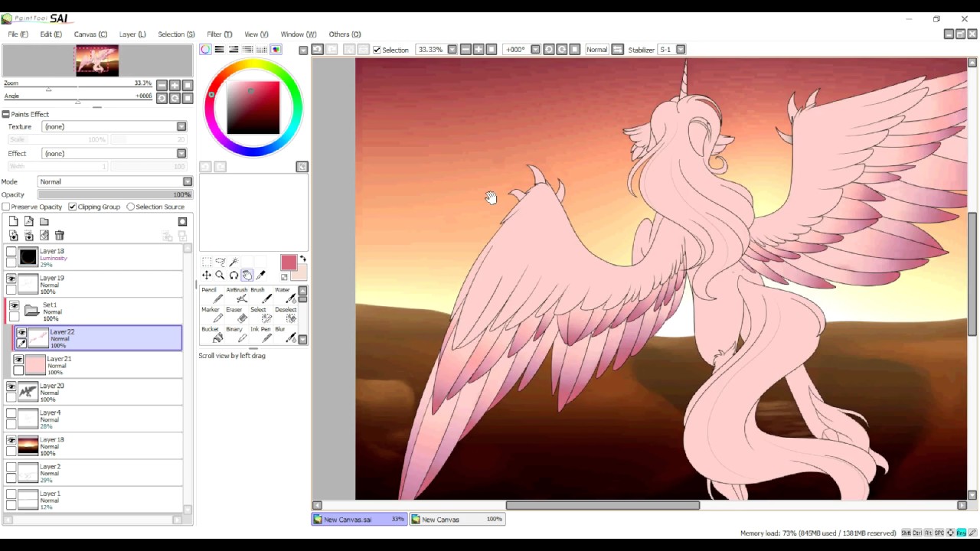Open the Filter menu
The width and height of the screenshot is (980, 551).
(x=219, y=34)
